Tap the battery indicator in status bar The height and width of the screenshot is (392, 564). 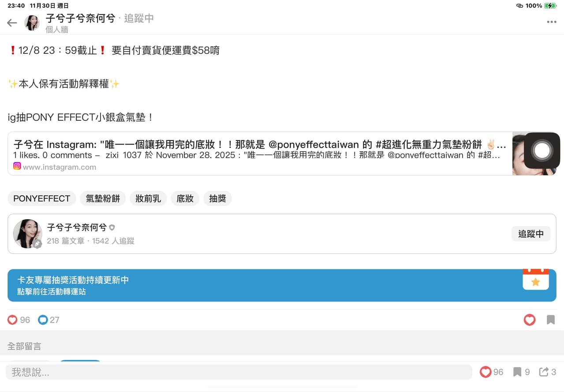point(550,6)
